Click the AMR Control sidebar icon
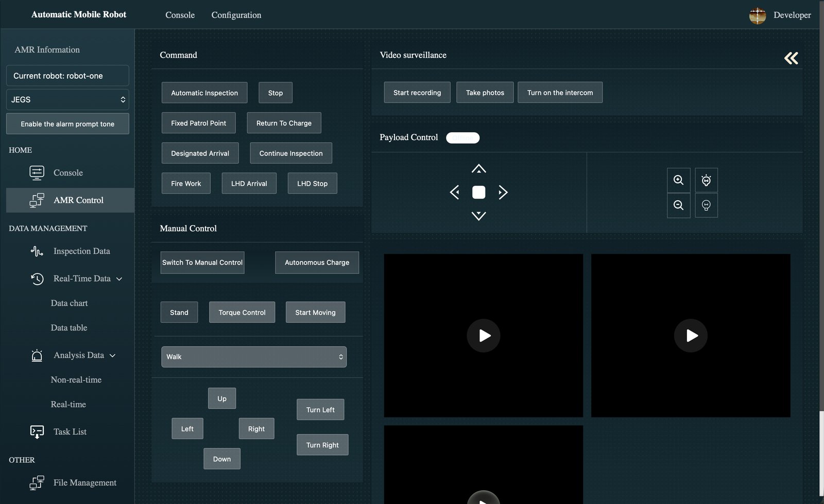 point(37,200)
